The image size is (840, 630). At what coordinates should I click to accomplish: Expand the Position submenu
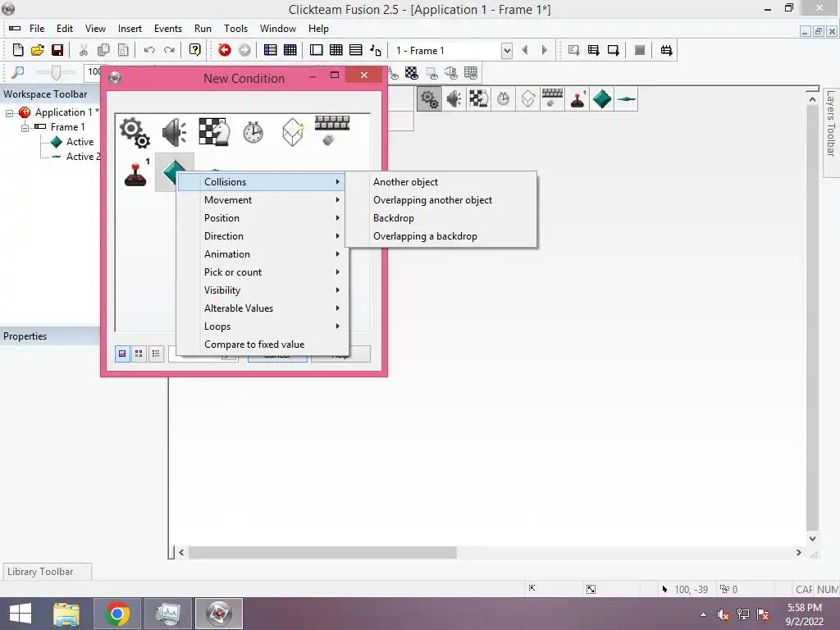[262, 218]
